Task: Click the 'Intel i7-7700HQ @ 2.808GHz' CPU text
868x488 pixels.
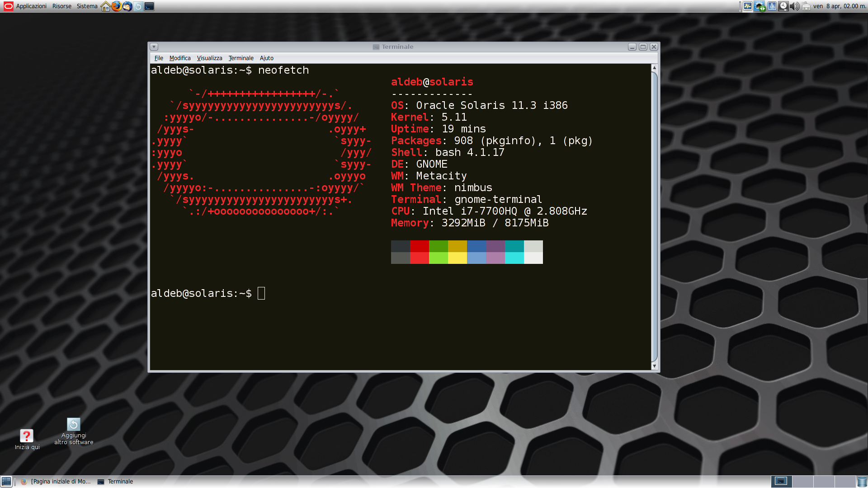Action: click(x=505, y=211)
